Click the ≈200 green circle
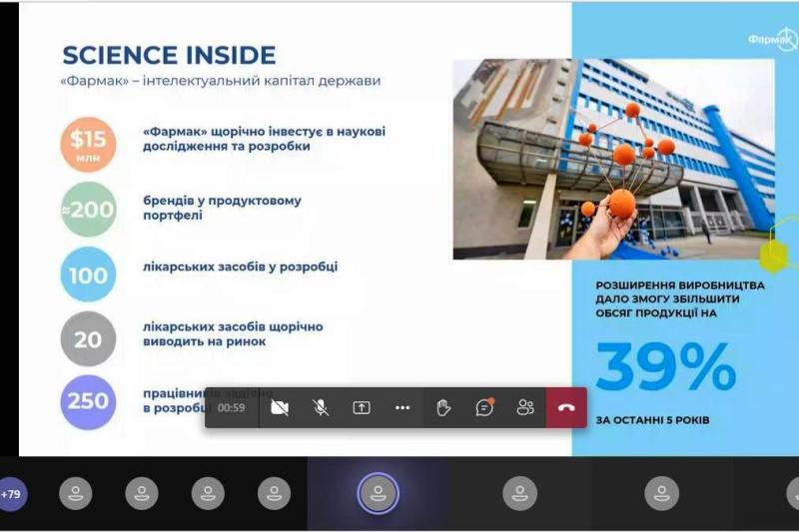Screen dimensions: 799x532 tap(88, 210)
